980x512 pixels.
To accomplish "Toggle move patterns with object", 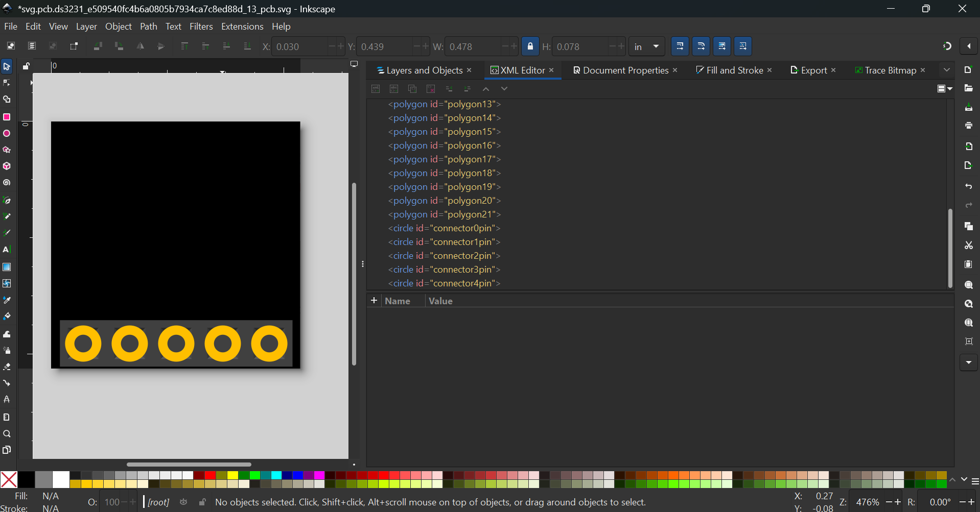I will (743, 46).
